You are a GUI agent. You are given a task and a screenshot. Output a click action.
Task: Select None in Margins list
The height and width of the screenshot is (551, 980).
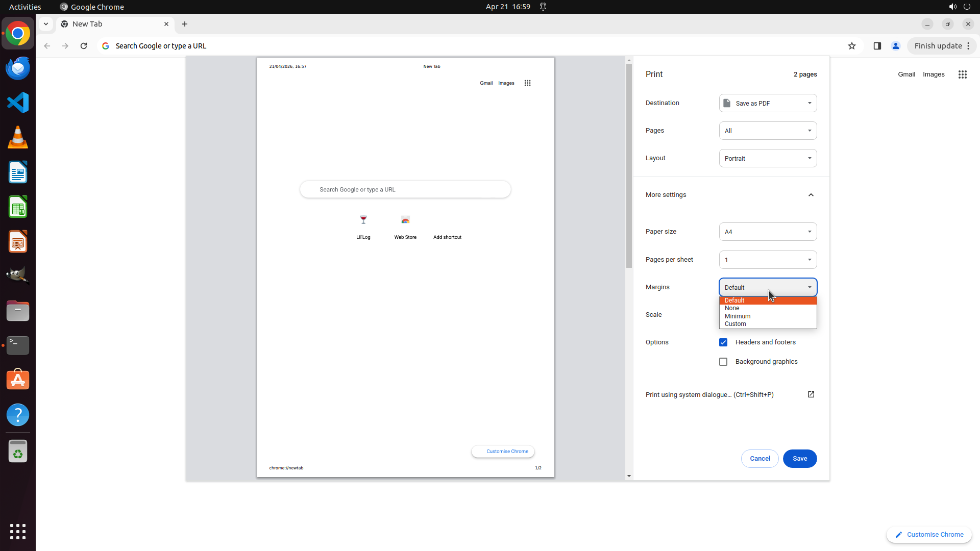tap(732, 308)
